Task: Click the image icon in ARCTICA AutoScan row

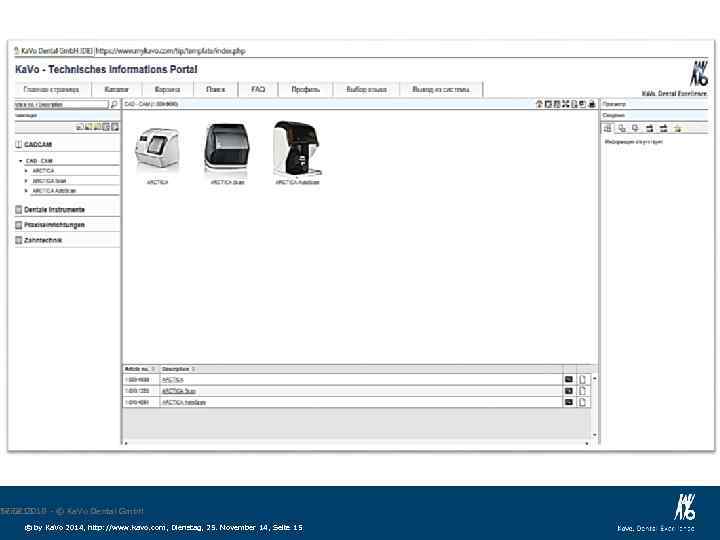Action: [x=569, y=402]
